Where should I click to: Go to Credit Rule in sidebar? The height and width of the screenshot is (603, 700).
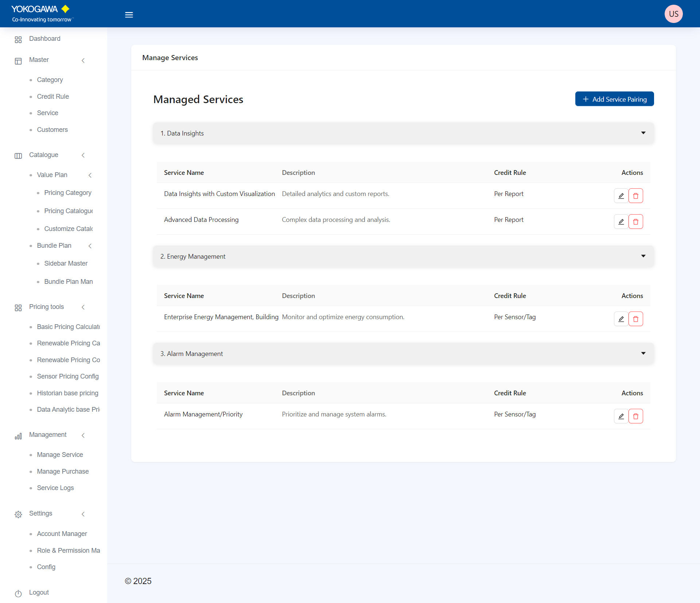[x=53, y=97]
